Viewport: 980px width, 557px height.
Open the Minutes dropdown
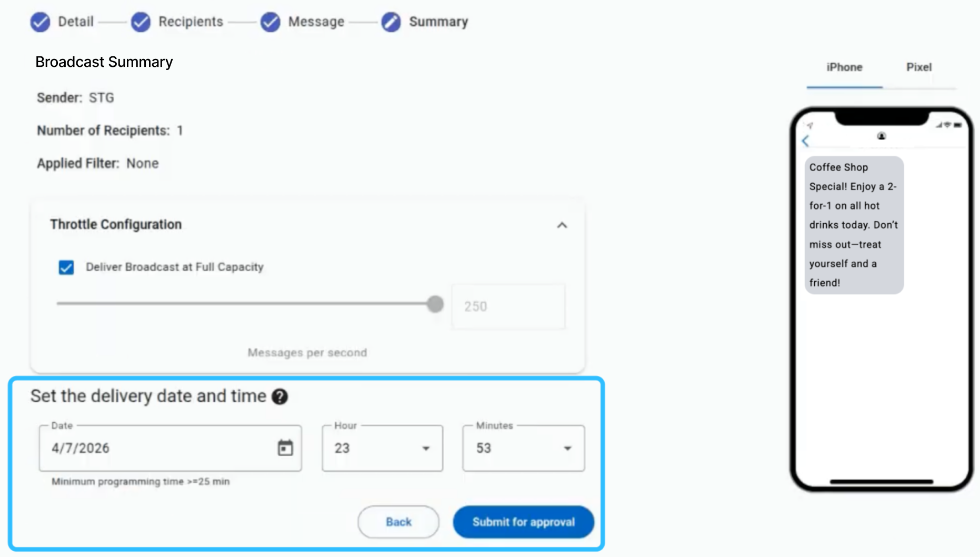pyautogui.click(x=524, y=448)
